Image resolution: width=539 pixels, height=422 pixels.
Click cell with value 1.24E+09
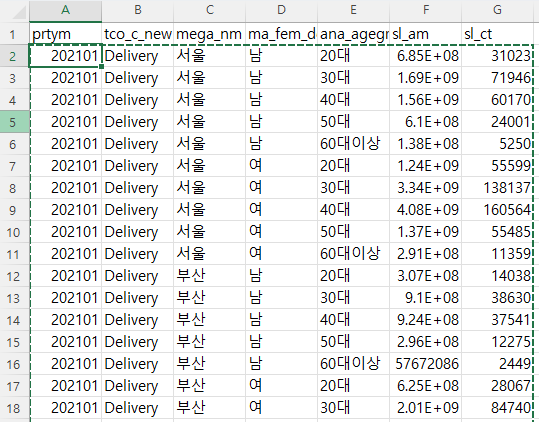[426, 166]
